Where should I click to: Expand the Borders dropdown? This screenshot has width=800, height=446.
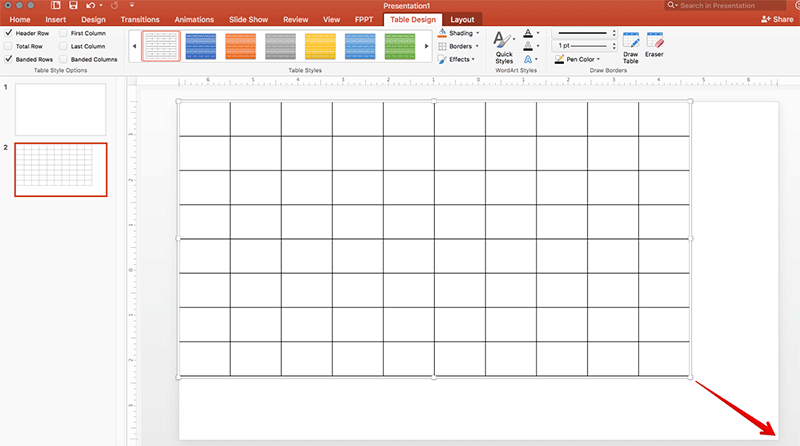coord(459,46)
